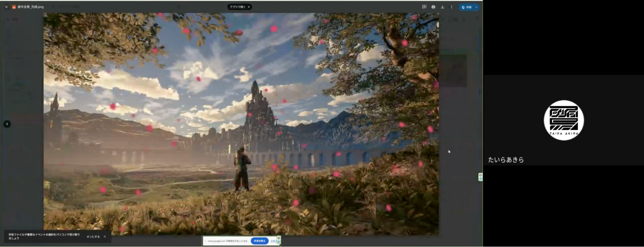The width and height of the screenshot is (644, 247).
Task: Click the hide link in the sharing bar
Action: pyautogui.click(x=273, y=241)
